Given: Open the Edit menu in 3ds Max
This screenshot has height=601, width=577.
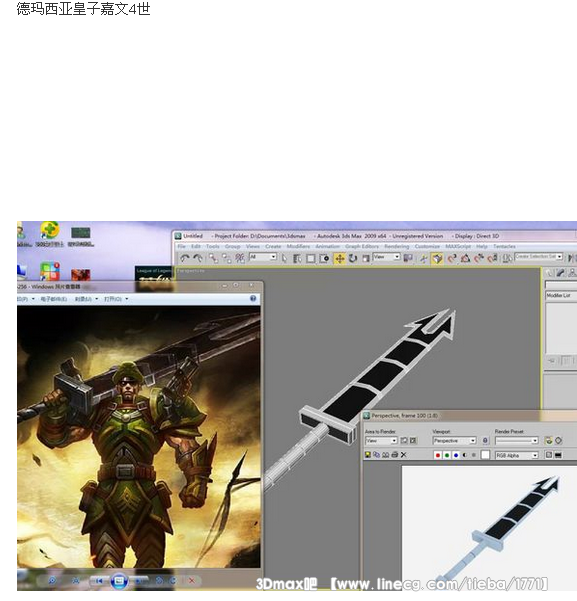Looking at the screenshot, I should [x=196, y=246].
